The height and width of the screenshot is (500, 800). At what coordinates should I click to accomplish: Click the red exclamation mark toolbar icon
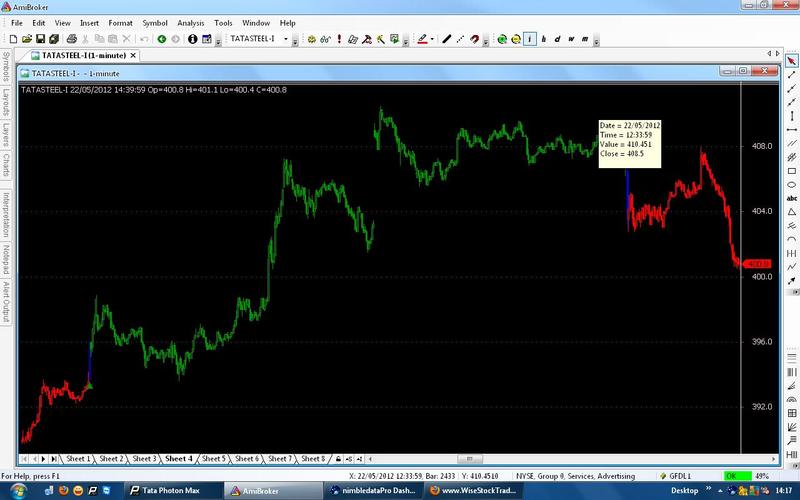[339, 39]
